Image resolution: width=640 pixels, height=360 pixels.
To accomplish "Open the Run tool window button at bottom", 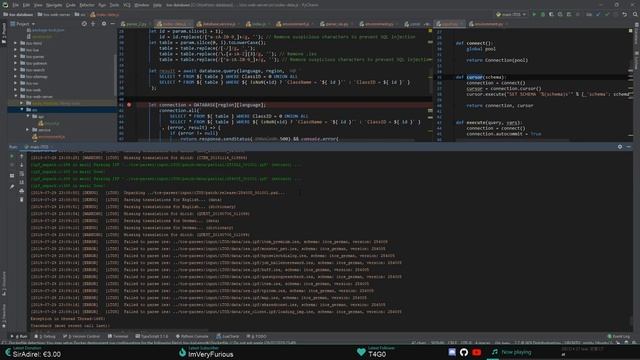I will [x=19, y=336].
